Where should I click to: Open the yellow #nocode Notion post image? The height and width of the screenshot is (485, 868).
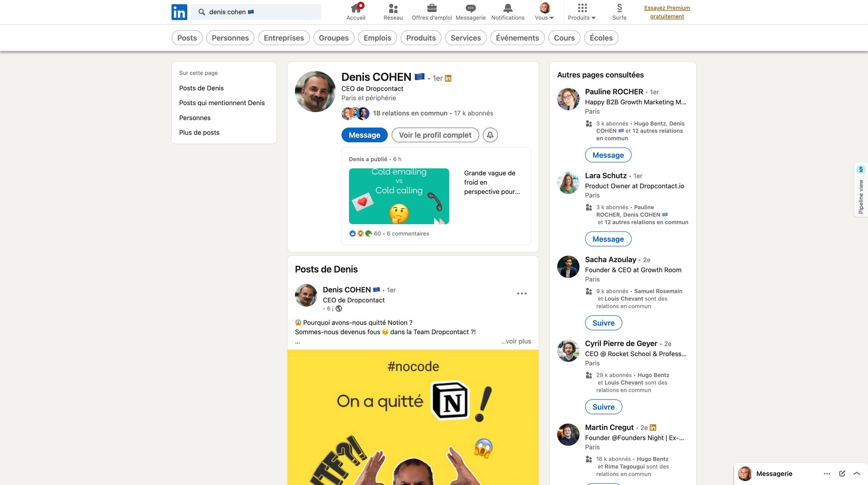click(413, 417)
